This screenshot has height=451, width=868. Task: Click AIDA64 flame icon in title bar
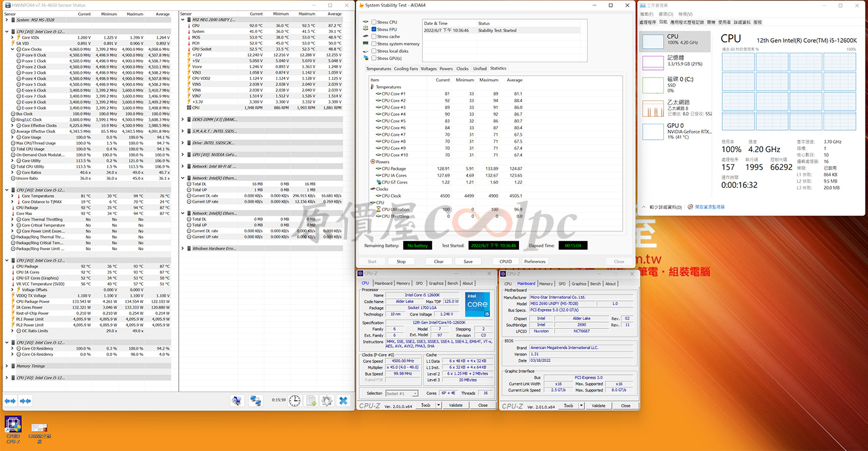pyautogui.click(x=362, y=5)
